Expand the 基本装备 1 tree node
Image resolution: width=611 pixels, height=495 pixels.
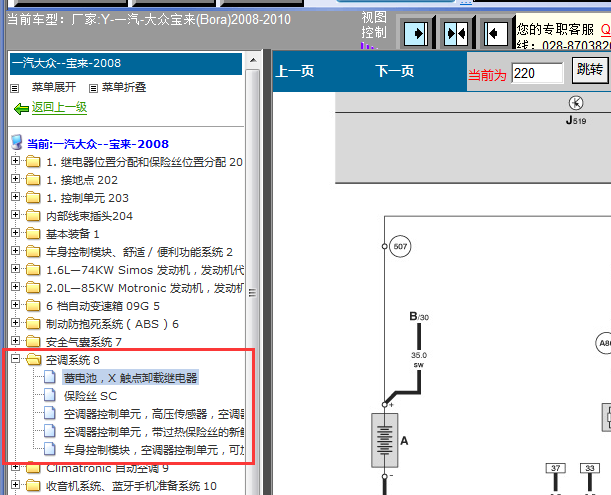15,233
